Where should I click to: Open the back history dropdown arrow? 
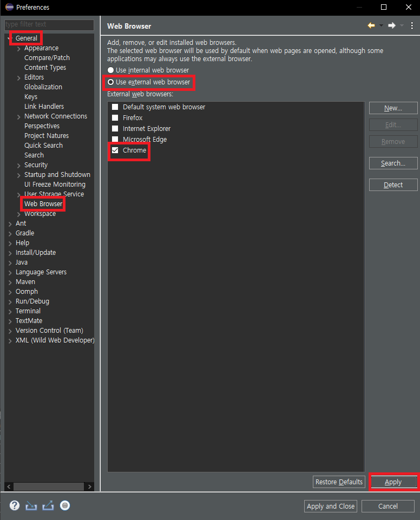pos(381,25)
